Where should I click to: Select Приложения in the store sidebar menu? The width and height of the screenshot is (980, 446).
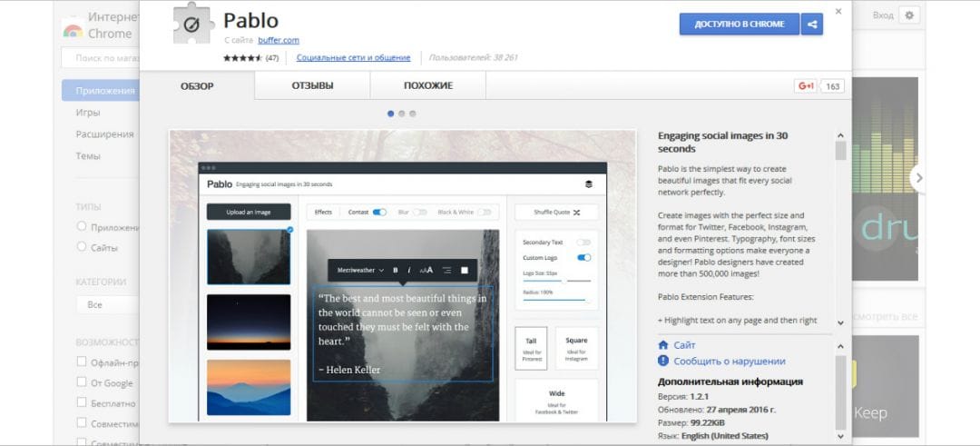101,90
